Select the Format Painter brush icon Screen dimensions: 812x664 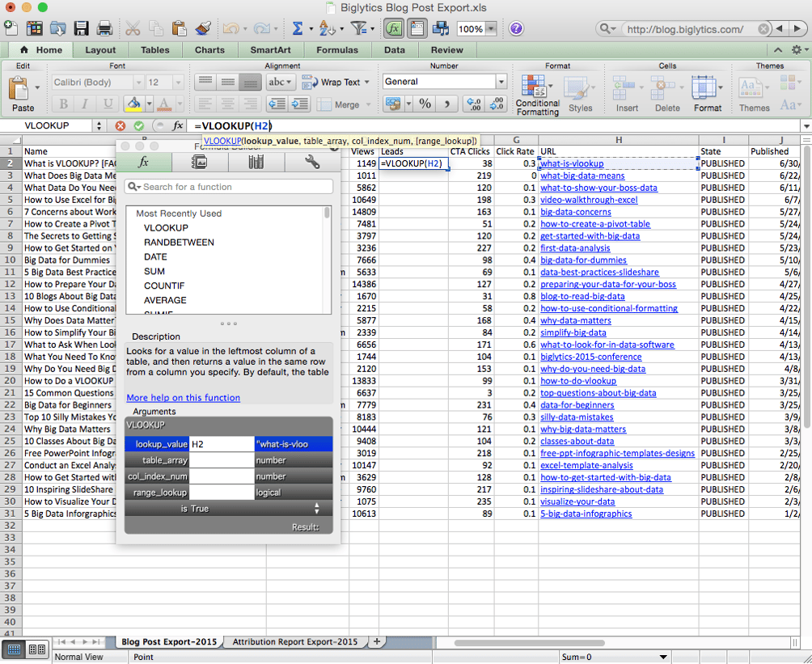[205, 27]
